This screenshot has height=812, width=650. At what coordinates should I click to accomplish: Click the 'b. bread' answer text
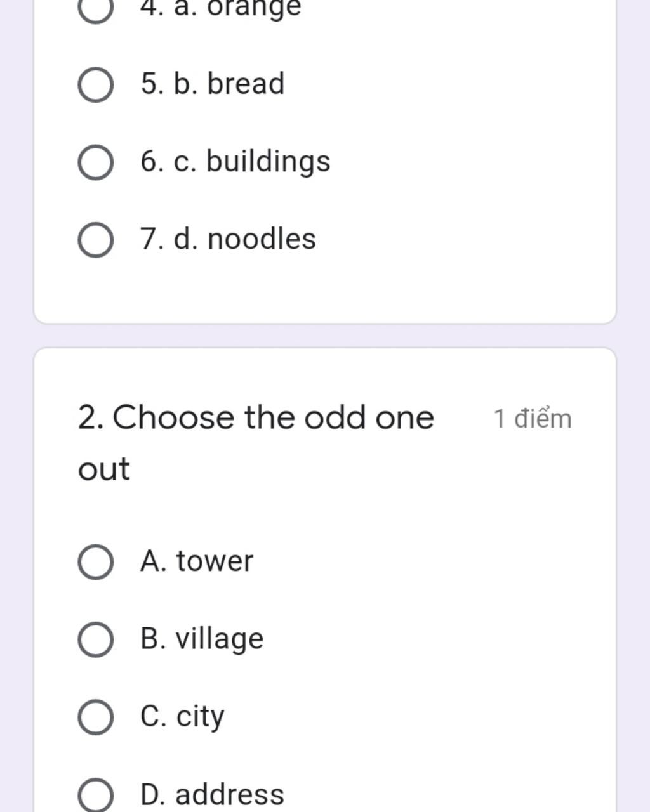213,84
